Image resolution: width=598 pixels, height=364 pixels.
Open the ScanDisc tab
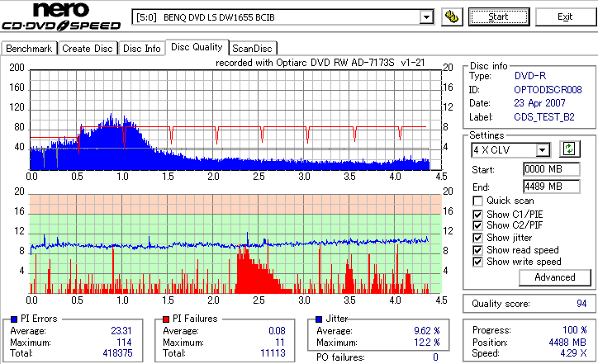tap(252, 49)
